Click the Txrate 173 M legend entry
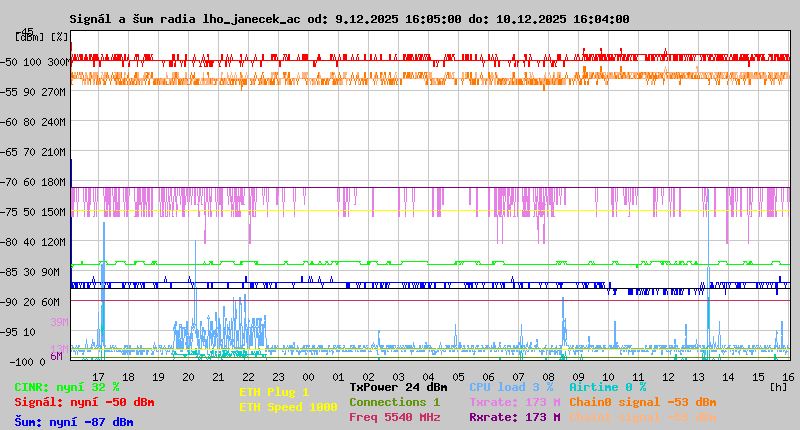 pyautogui.click(x=514, y=402)
